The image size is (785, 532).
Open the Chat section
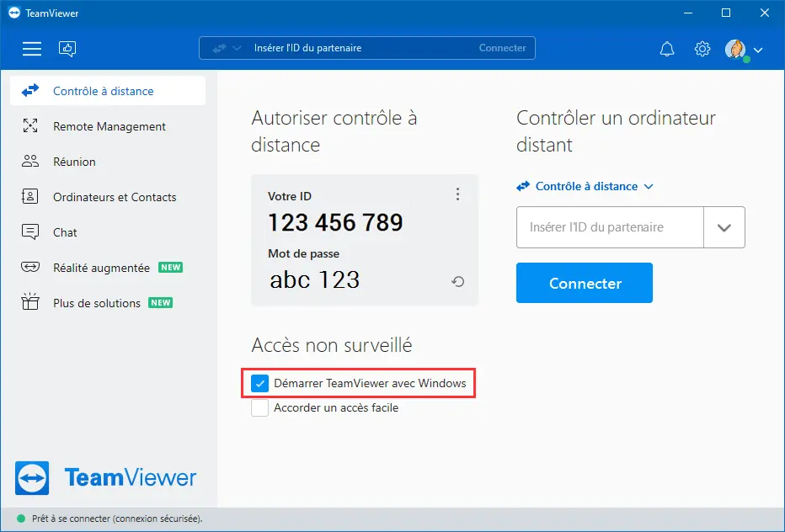(108, 232)
